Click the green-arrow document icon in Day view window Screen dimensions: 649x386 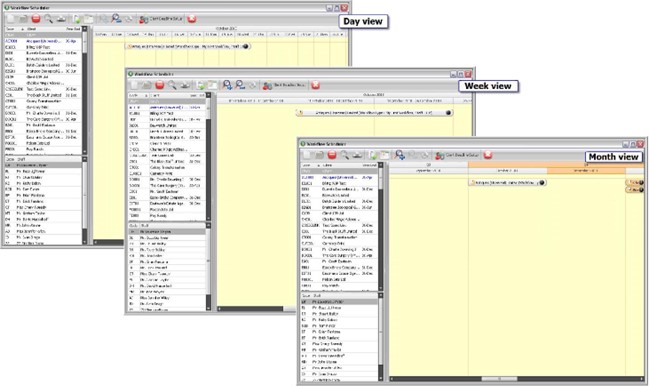pyautogui.click(x=77, y=19)
